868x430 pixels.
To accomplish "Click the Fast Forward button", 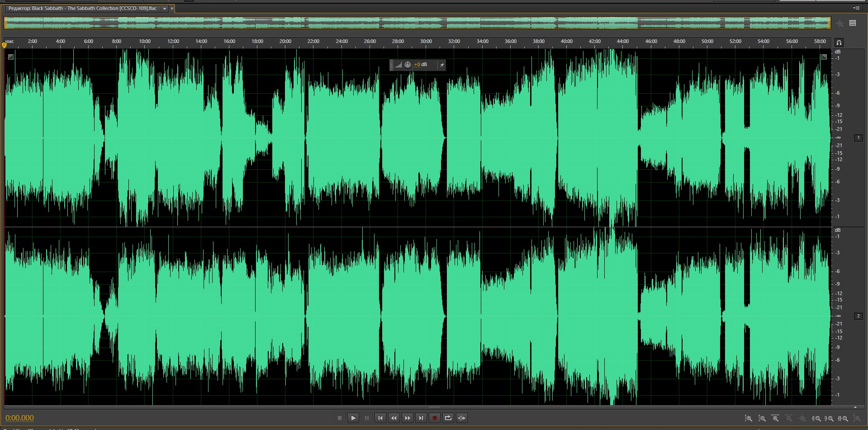I will [407, 418].
